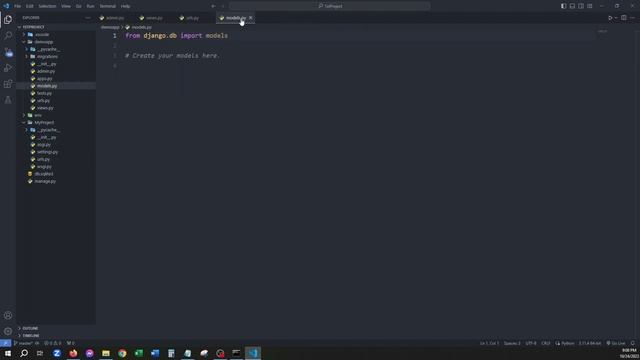Switch to the views.py editor tab
The height and width of the screenshot is (360, 640).
pos(154,18)
